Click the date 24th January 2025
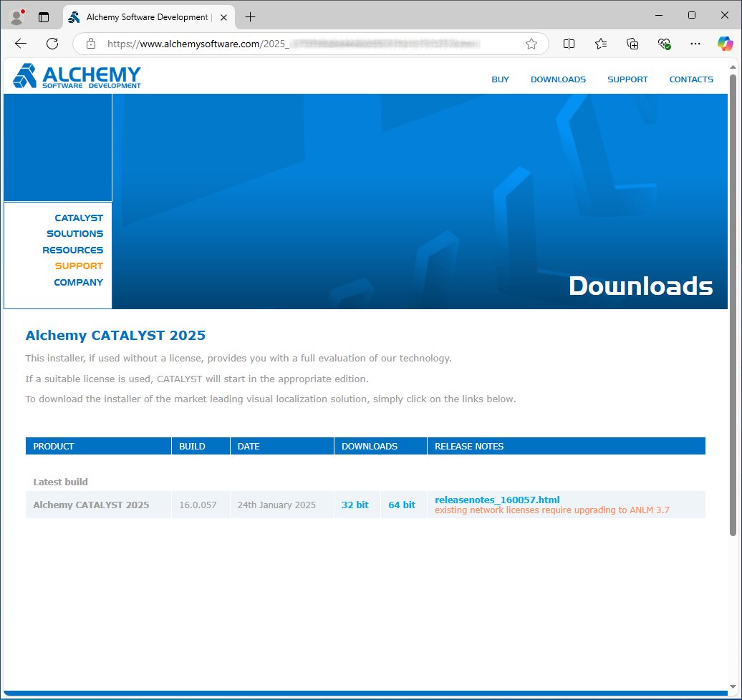The image size is (742, 700). (x=276, y=505)
